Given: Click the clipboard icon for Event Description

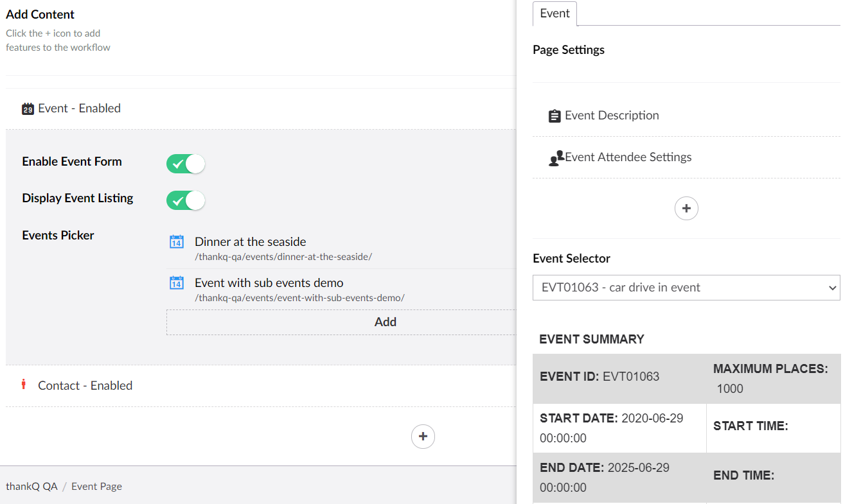Looking at the screenshot, I should (x=555, y=116).
